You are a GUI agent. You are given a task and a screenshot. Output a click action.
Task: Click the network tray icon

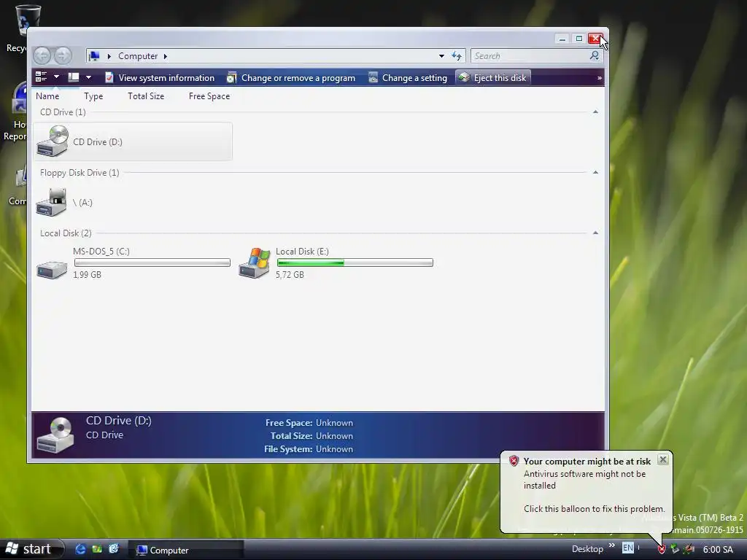coord(675,550)
